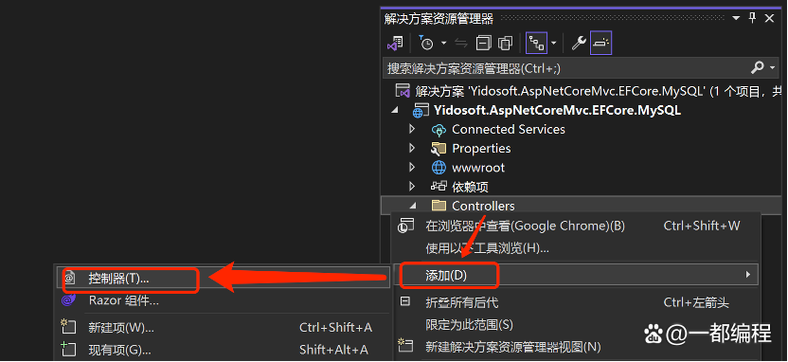Expand the 依赖项 node arrow
Screen dimensions: 788x362
pyautogui.click(x=413, y=187)
